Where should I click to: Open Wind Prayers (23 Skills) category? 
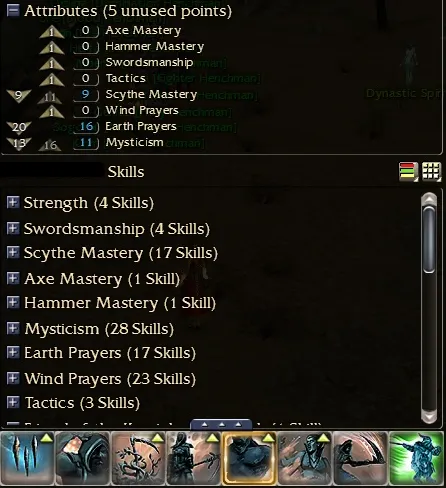110,379
